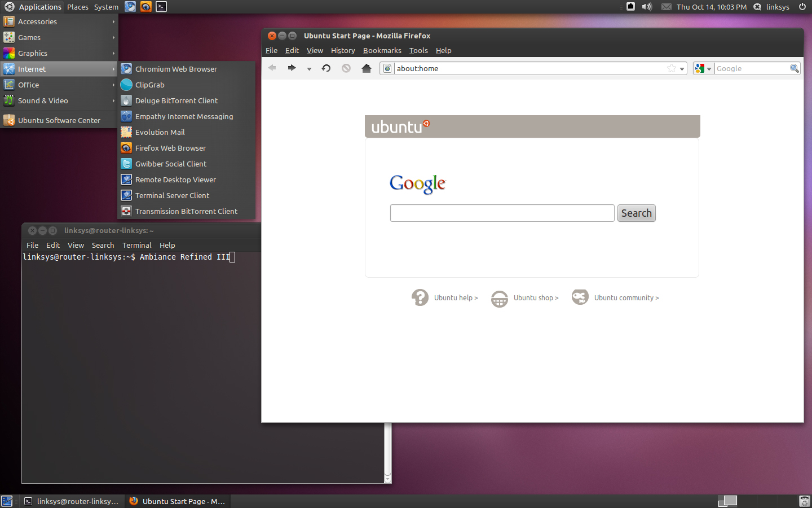This screenshot has width=812, height=508.
Task: Open Empathy Internet Messaging
Action: tap(186, 116)
